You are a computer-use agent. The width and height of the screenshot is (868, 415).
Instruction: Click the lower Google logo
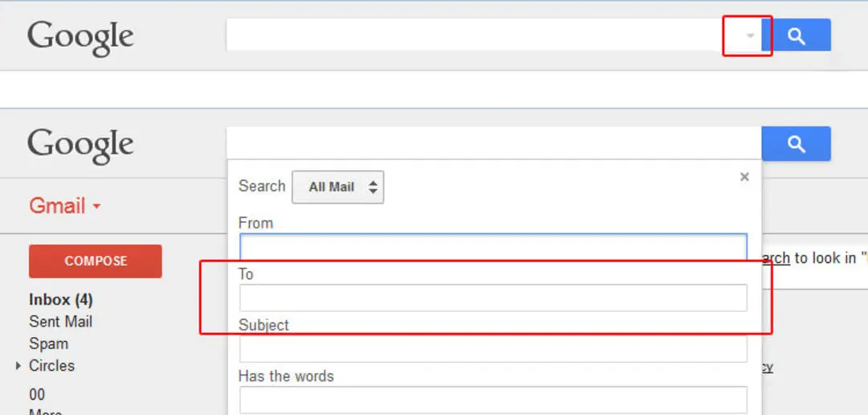[81, 146]
